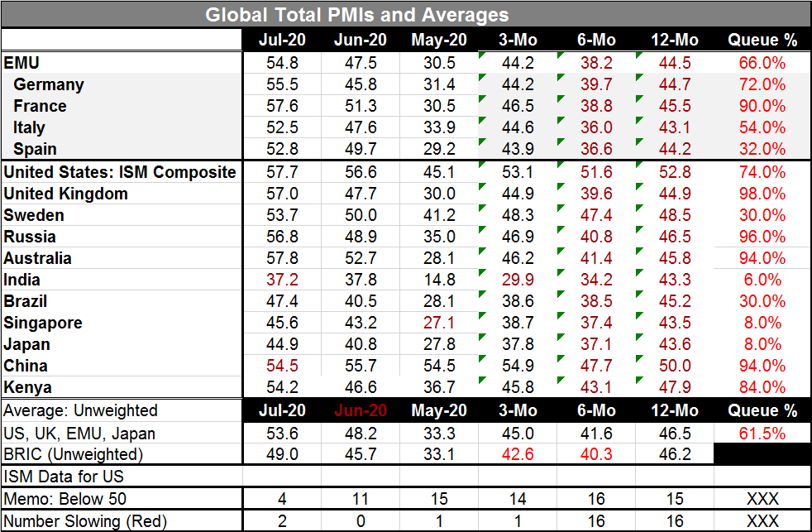
Task: Select the France row label
Action: [x=40, y=106]
